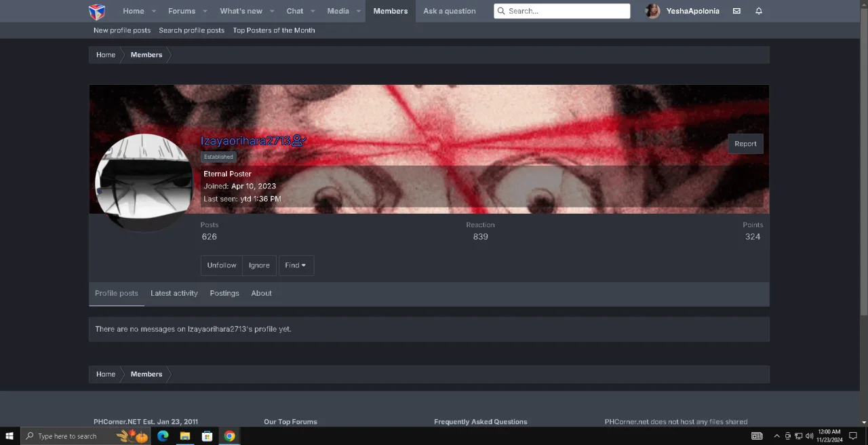Open the Chat navigation item

pos(295,11)
